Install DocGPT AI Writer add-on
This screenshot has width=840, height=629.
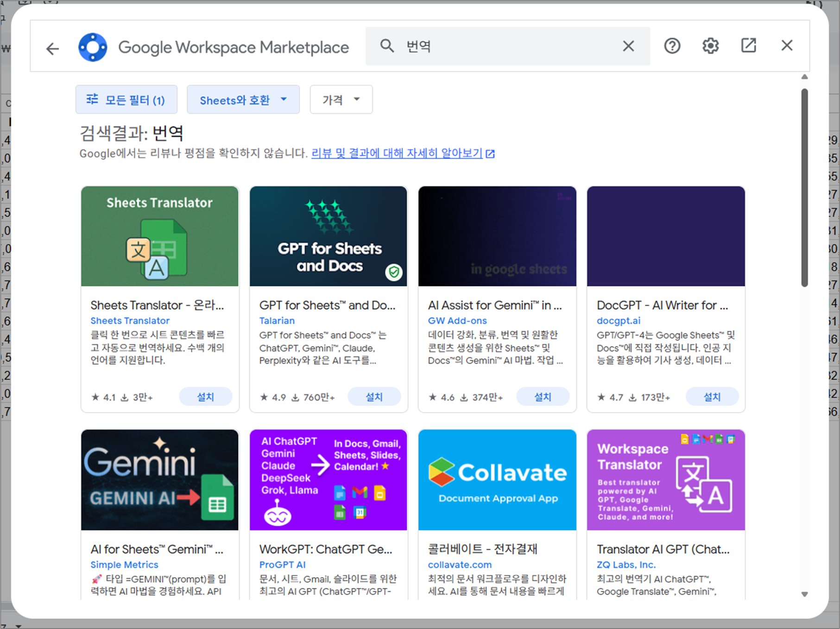click(712, 397)
